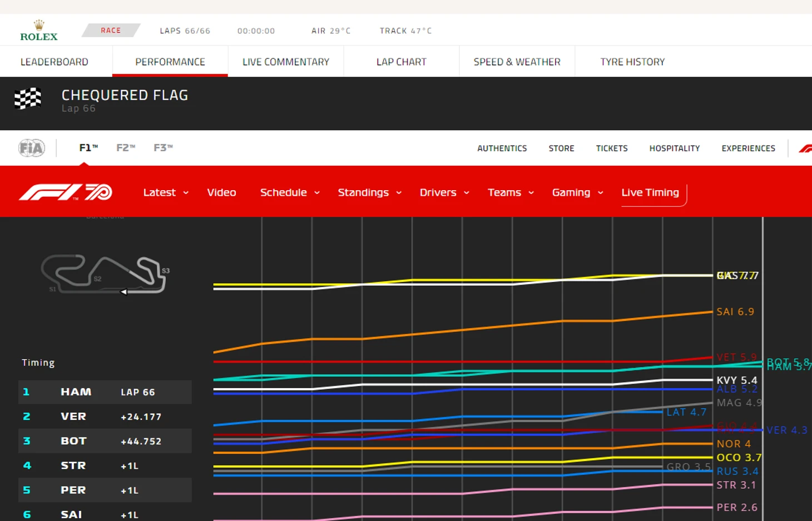Click the NOR 4 chart label
Image resolution: width=812 pixels, height=521 pixels.
click(734, 444)
